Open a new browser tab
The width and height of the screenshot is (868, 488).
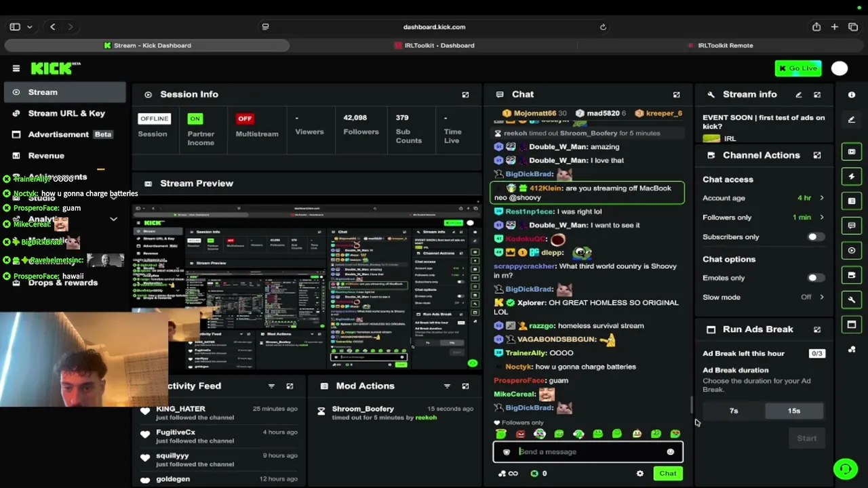[835, 27]
